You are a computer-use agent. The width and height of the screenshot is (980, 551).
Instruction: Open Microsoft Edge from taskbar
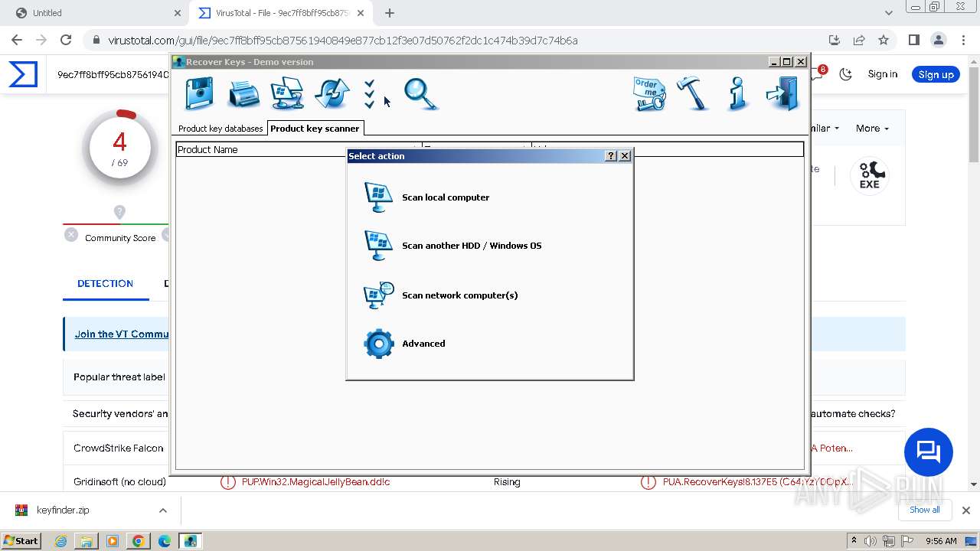(x=165, y=541)
